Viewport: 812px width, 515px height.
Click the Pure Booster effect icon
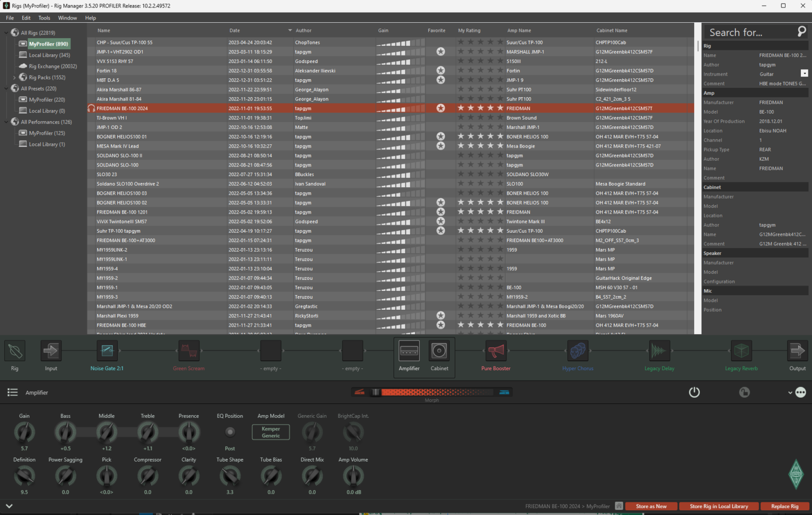tap(495, 351)
